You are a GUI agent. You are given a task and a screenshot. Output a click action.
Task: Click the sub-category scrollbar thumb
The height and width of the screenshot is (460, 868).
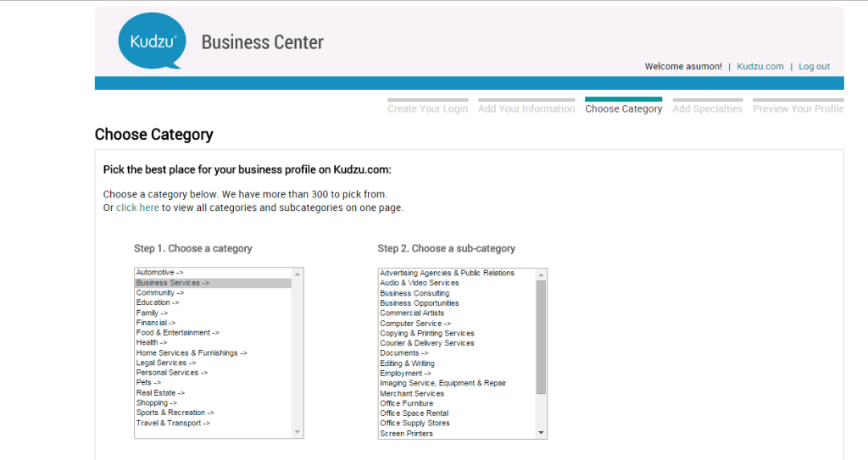[x=542, y=337]
